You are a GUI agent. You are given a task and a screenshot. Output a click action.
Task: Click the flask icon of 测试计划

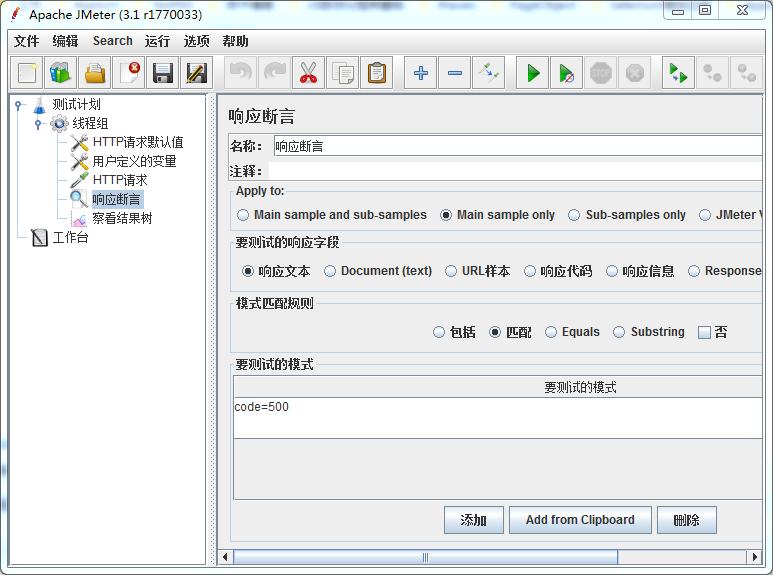click(x=39, y=104)
